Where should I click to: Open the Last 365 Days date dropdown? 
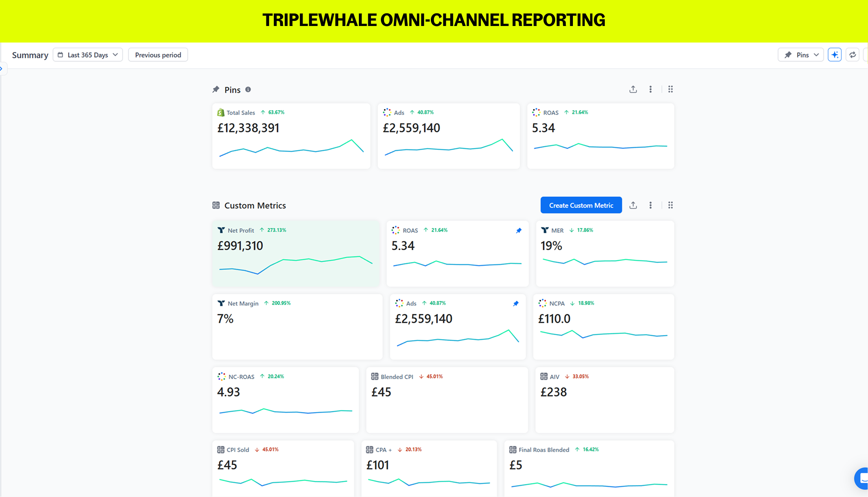coord(88,55)
